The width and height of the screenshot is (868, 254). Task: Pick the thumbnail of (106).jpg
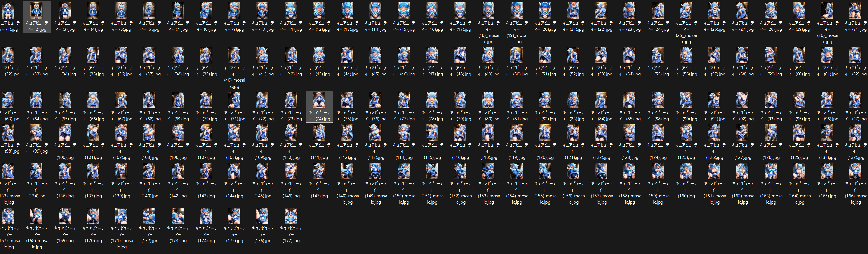178,133
